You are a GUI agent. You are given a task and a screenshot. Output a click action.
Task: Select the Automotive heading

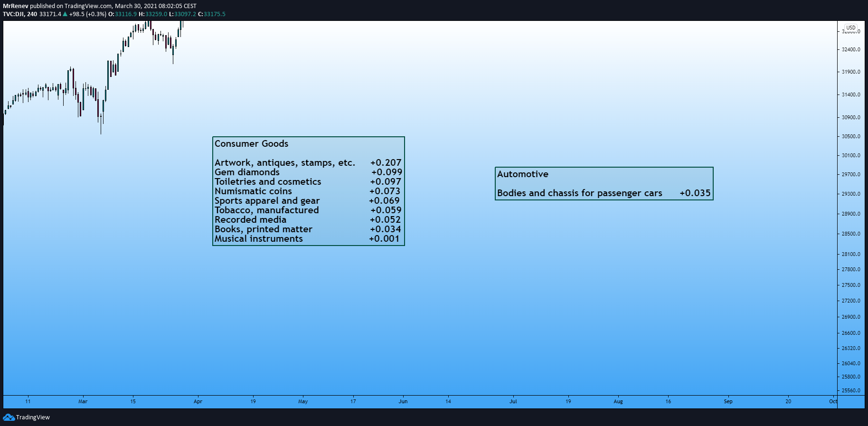(x=522, y=174)
